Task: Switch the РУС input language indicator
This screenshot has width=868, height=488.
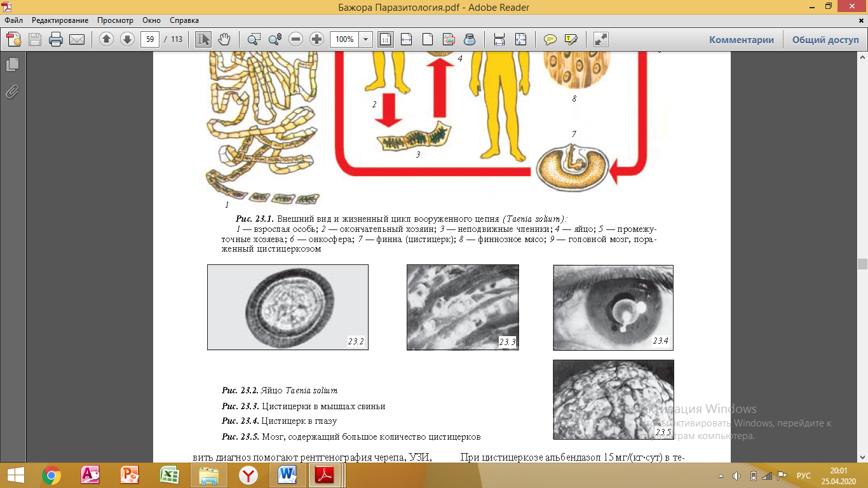Action: pos(804,475)
